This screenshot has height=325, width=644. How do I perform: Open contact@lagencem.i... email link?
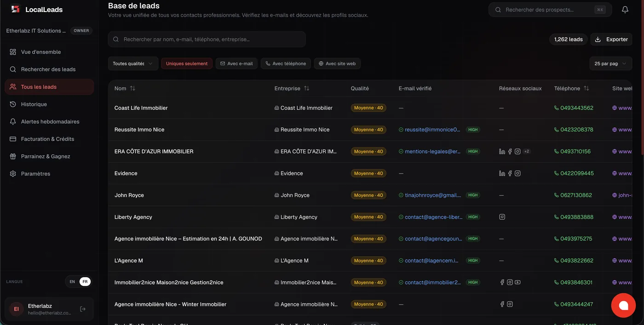click(x=431, y=261)
